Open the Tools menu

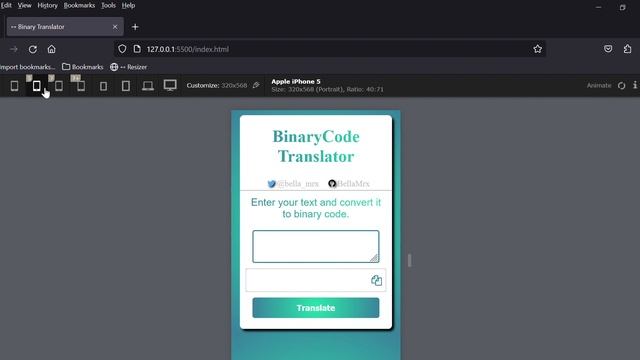coord(108,5)
